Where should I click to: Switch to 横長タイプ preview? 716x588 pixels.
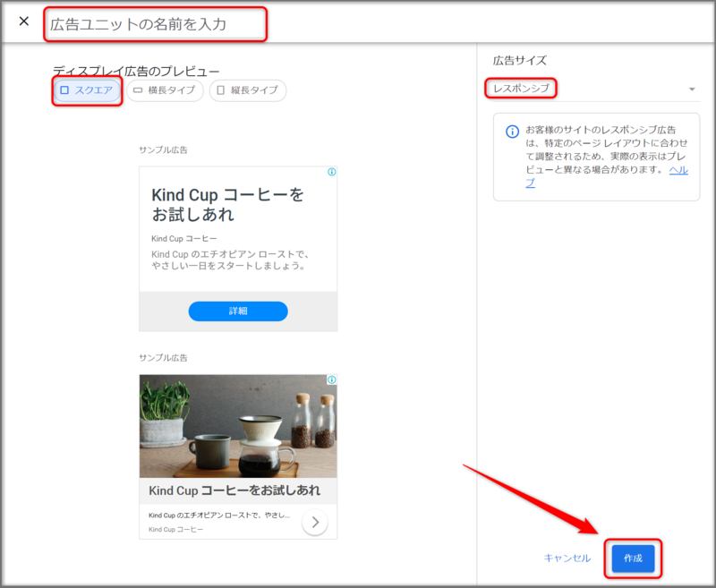165,90
